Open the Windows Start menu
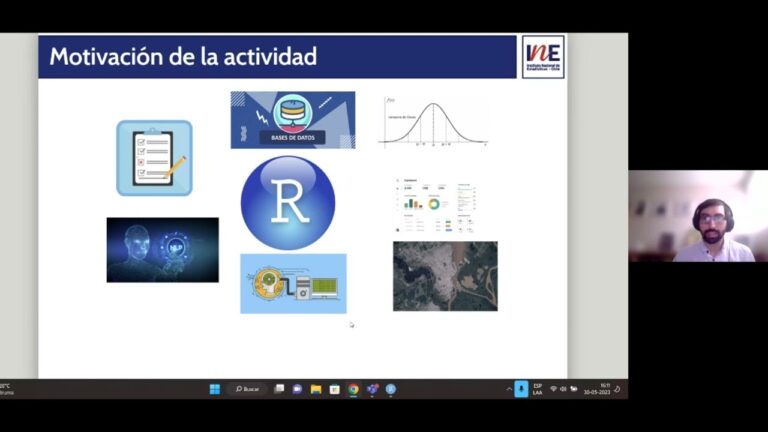 pos(215,389)
